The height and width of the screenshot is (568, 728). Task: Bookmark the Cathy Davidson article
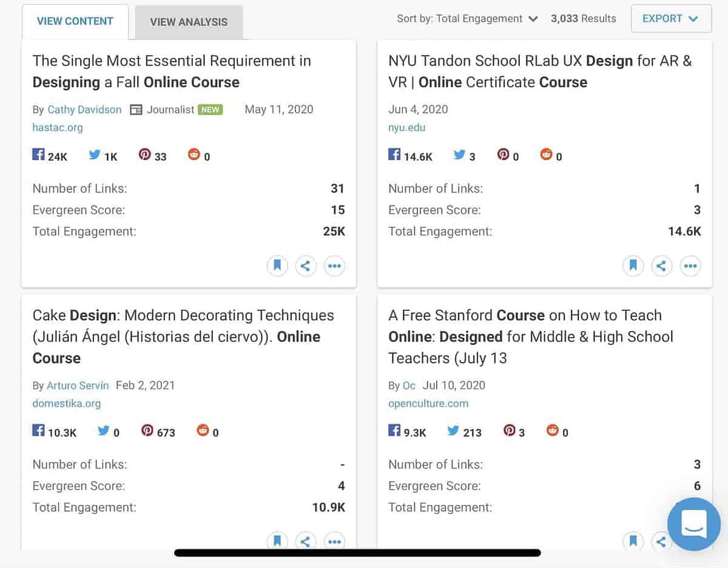click(277, 266)
